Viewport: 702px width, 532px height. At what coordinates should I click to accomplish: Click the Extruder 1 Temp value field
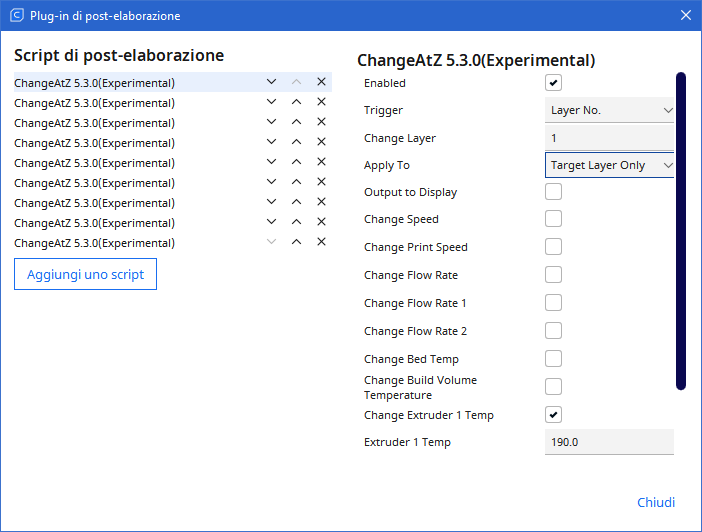609,442
